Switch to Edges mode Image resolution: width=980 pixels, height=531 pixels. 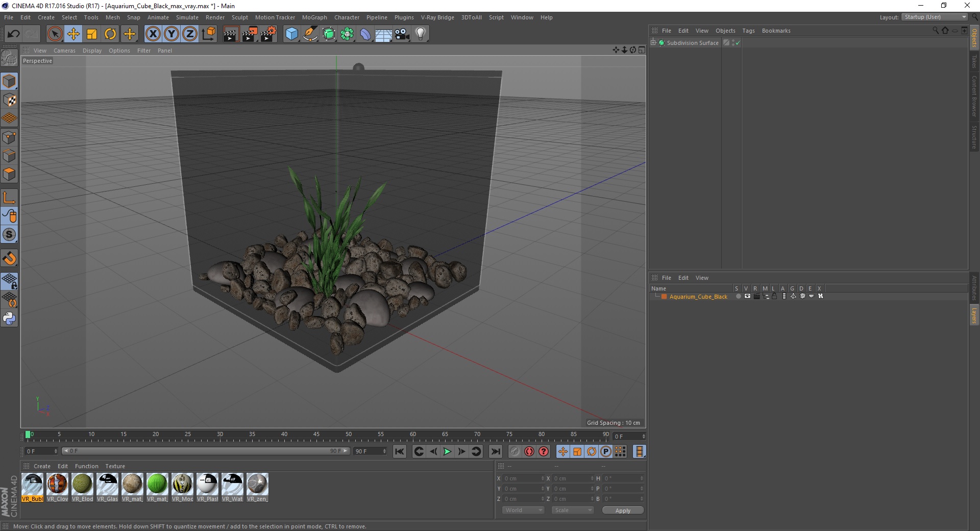9,156
